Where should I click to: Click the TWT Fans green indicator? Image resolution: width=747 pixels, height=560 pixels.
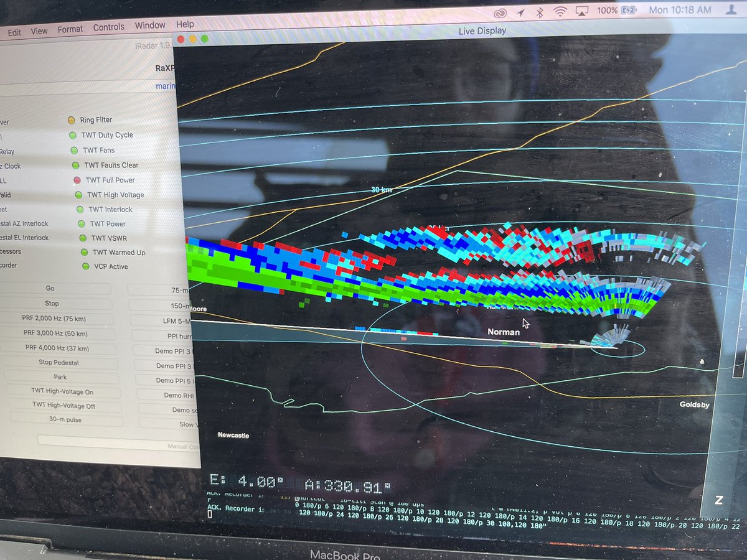tap(74, 150)
